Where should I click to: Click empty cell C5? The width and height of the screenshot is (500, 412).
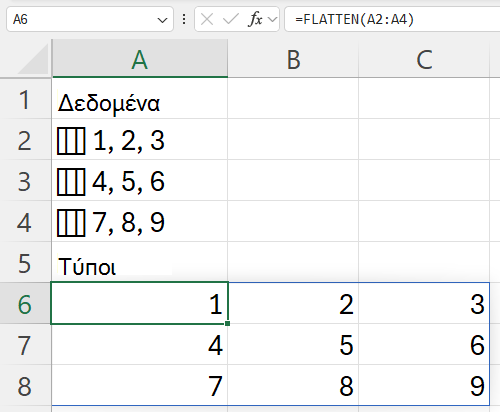pos(424,263)
